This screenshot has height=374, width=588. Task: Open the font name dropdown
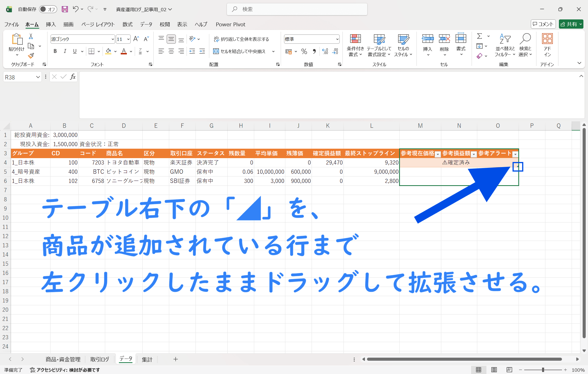pyautogui.click(x=113, y=39)
